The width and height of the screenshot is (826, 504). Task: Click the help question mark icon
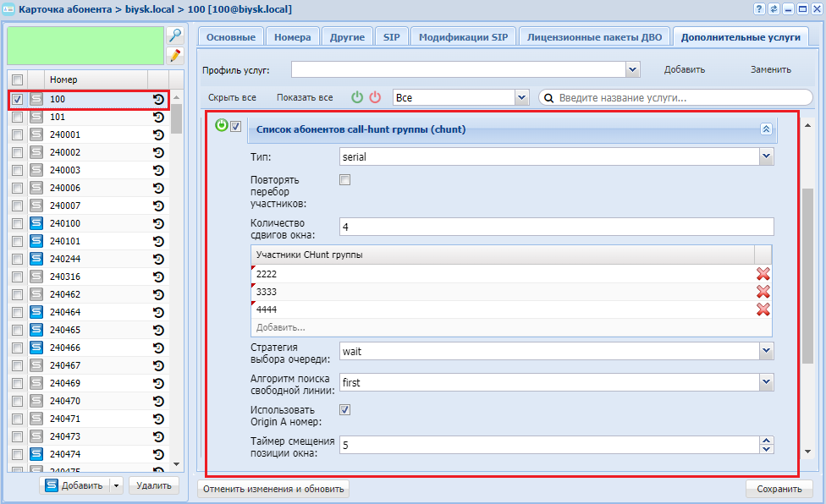759,8
